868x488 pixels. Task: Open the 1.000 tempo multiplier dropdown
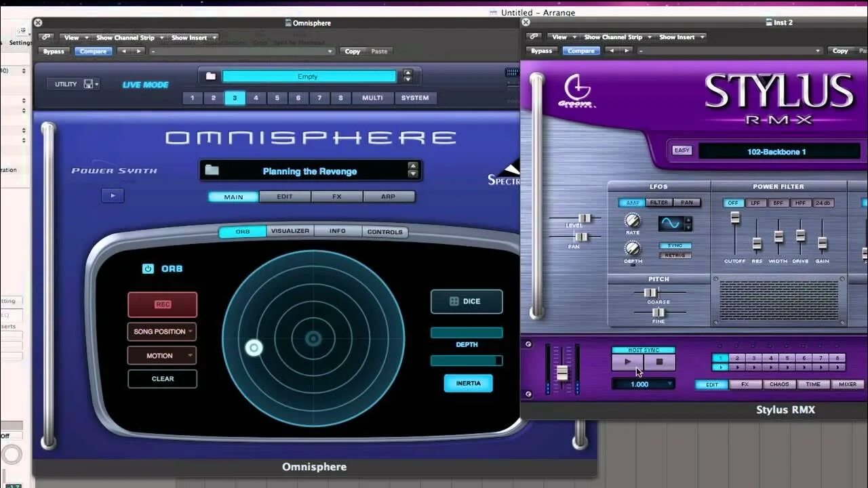(644, 384)
